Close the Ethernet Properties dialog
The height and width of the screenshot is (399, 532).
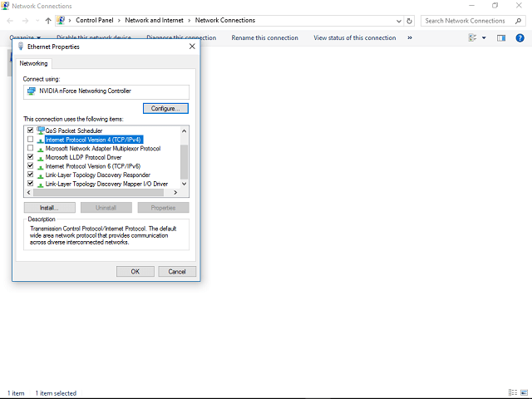coord(192,47)
